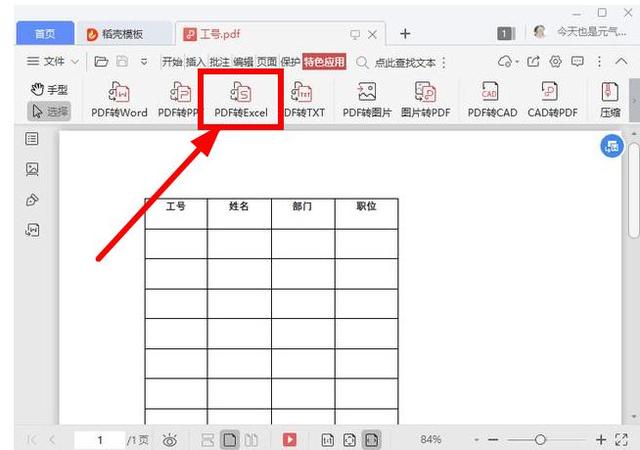
Task: Click the share export icon
Action: pyautogui.click(x=533, y=62)
